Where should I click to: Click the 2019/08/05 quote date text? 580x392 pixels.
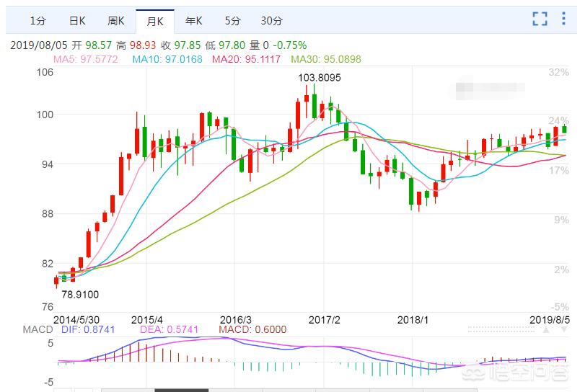tap(39, 45)
